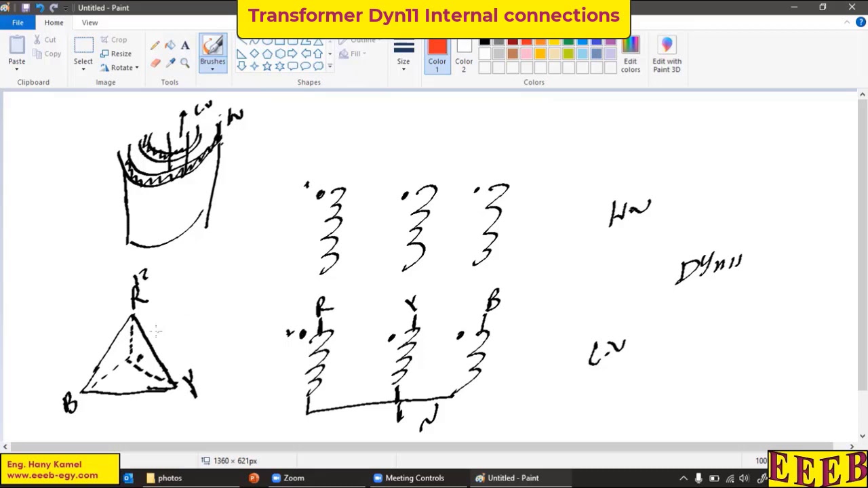Open the Rotate dropdown
The image size is (868, 488).
[x=119, y=68]
